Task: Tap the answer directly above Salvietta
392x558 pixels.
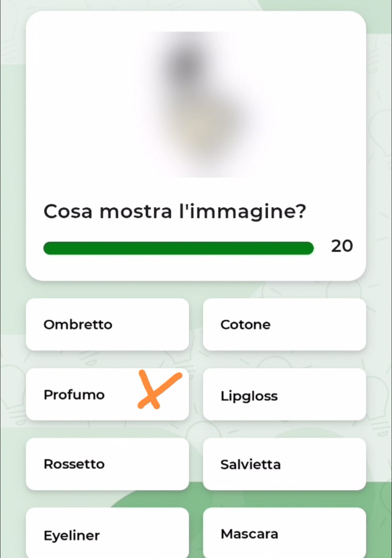Action: pos(284,395)
